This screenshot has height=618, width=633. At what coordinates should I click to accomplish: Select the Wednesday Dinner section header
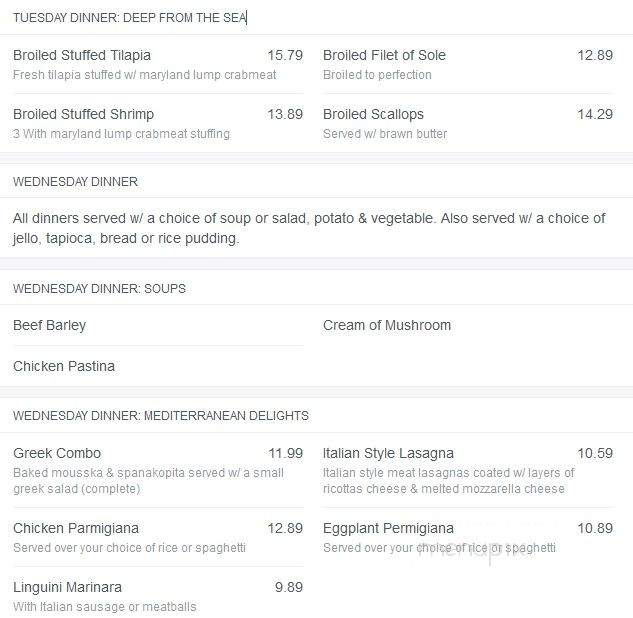(x=75, y=182)
